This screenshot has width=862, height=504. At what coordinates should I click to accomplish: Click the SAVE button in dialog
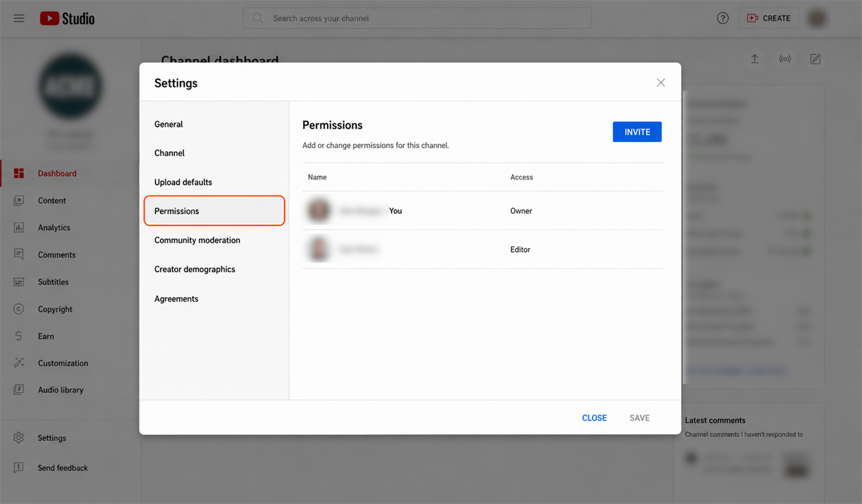point(639,418)
